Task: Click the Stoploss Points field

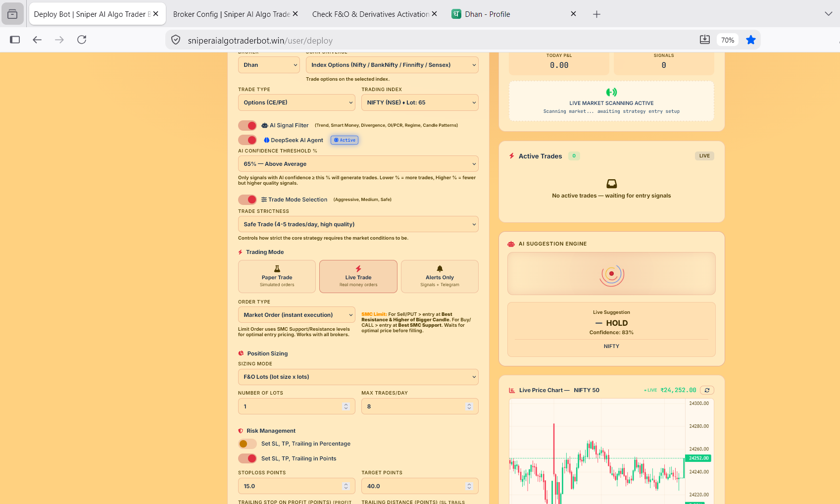Action: pos(296,486)
